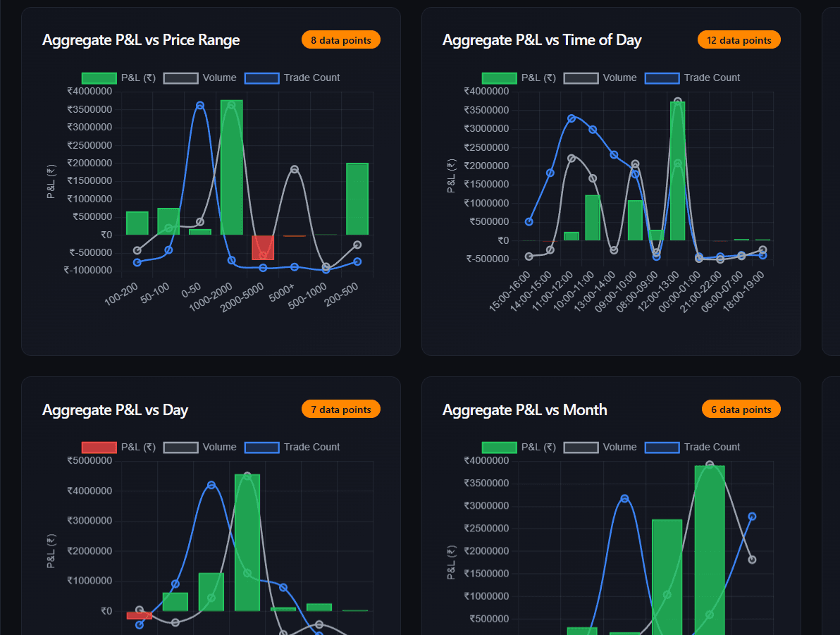Click the 'Aggregate P&L vs Price Range' title
Image resolution: width=840 pixels, height=635 pixels.
pyautogui.click(x=141, y=40)
